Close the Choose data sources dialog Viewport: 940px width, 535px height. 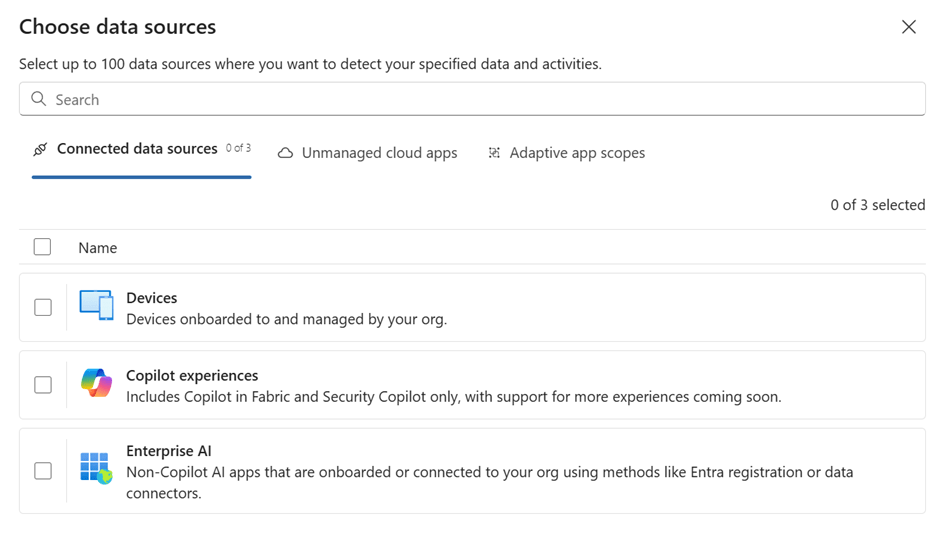pos(908,27)
